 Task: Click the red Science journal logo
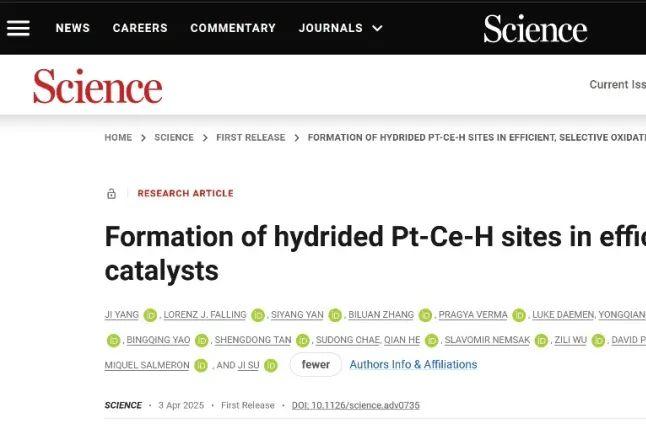(x=98, y=86)
